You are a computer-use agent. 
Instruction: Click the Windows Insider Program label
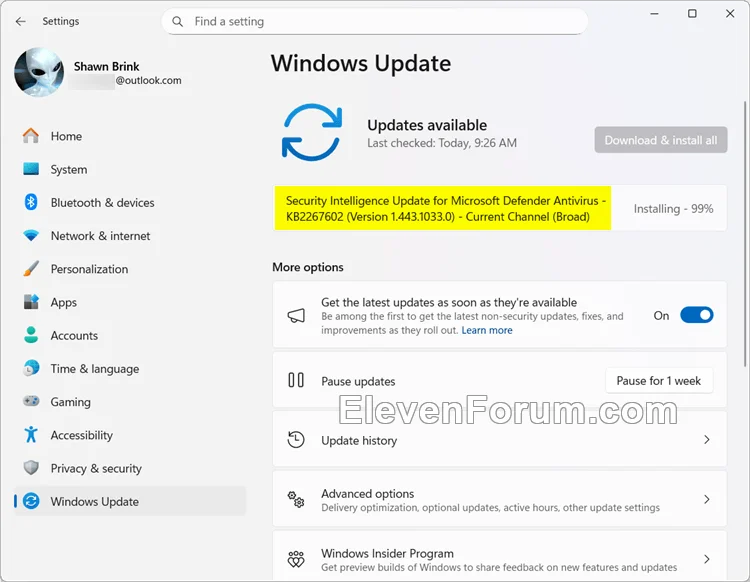(387, 553)
